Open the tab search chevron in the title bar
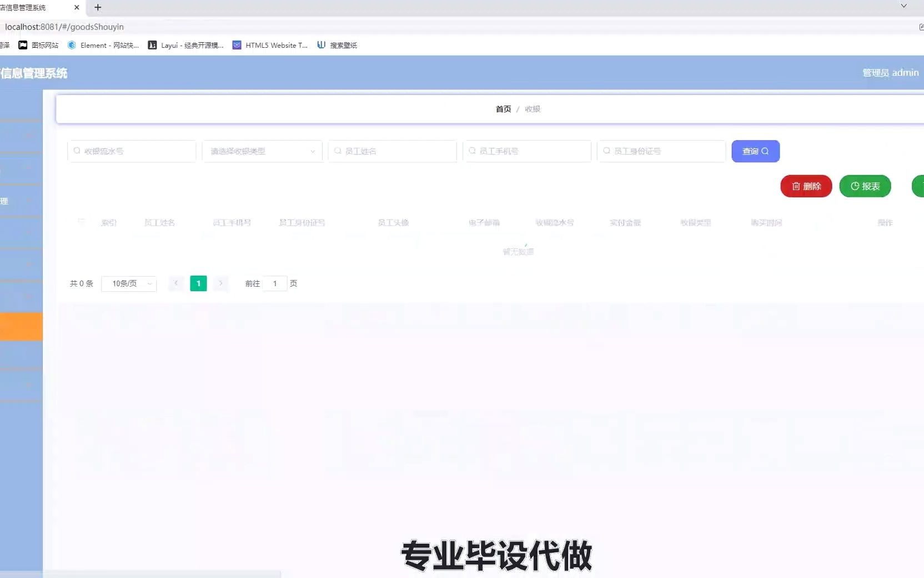Viewport: 924px width, 578px height. (x=903, y=6)
